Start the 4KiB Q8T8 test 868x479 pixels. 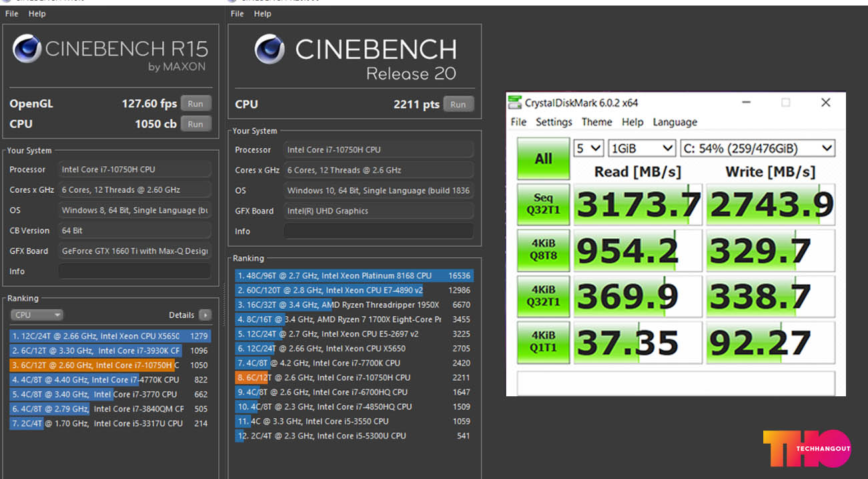coord(543,251)
